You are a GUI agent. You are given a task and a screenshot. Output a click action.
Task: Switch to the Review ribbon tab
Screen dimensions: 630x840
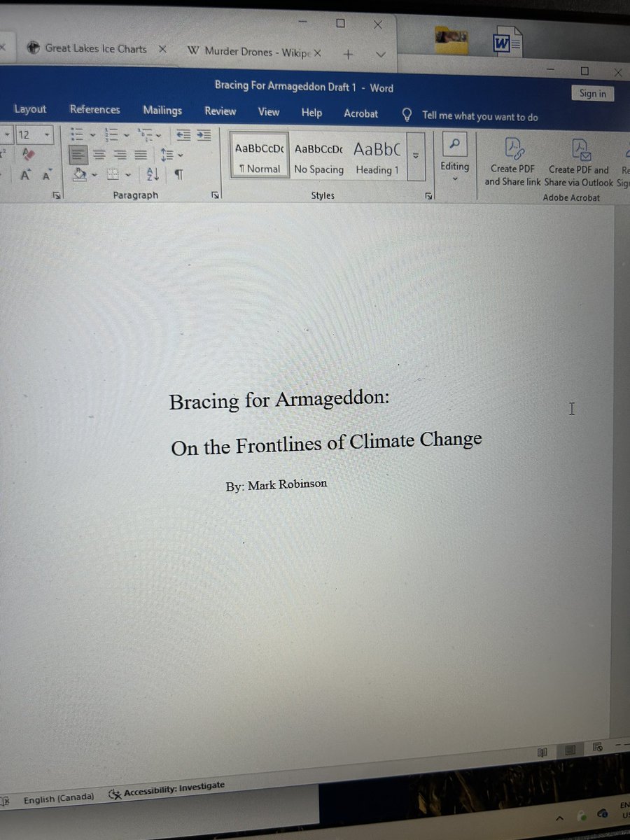pos(220,111)
